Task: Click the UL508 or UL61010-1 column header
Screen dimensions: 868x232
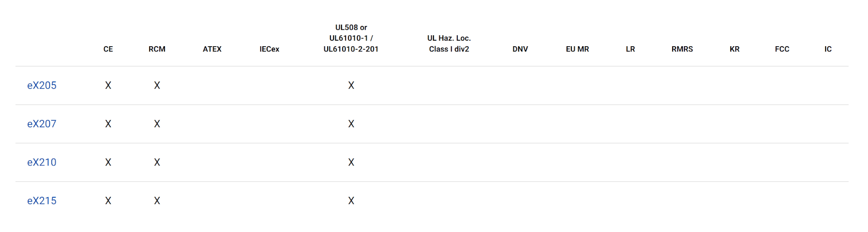Action: click(x=351, y=38)
